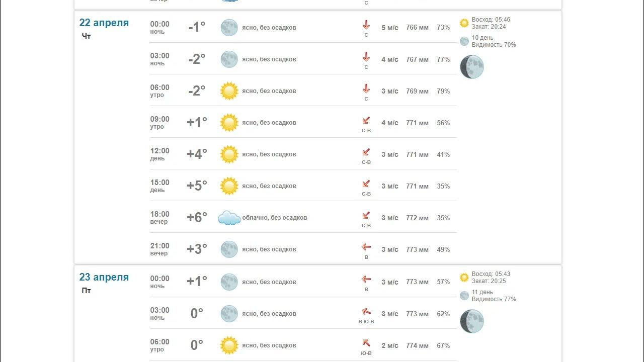This screenshot has width=644, height=362.
Task: Click the moon icon at 00:00 on 22 апреля
Action: [x=229, y=27]
